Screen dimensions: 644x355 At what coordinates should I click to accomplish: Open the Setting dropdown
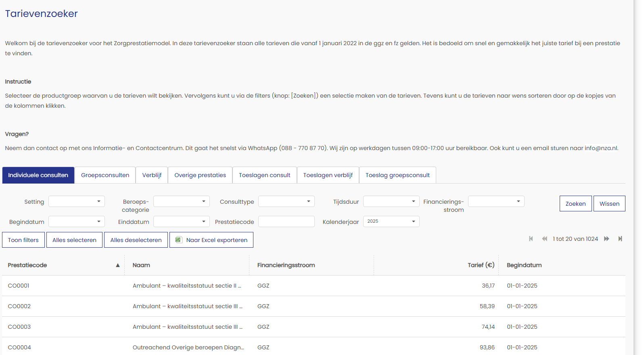pos(77,201)
